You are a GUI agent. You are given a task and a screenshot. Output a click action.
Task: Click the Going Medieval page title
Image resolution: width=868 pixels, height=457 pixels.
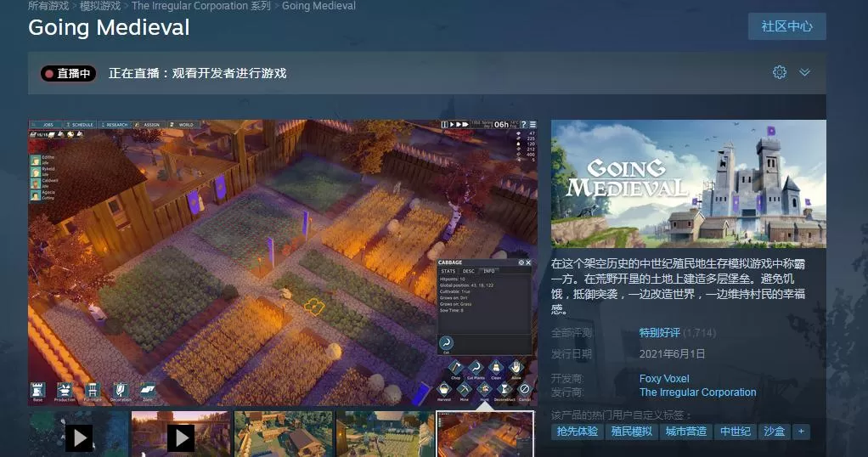(x=109, y=28)
